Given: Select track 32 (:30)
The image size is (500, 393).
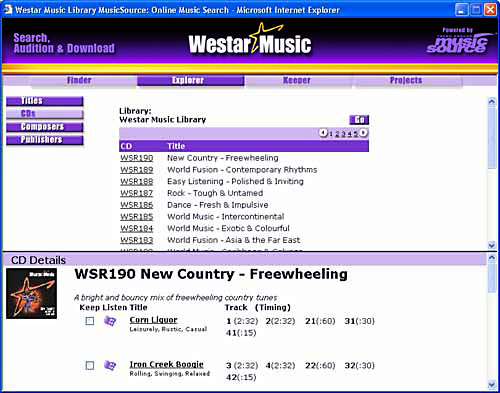Looking at the screenshot, I should point(359,366).
